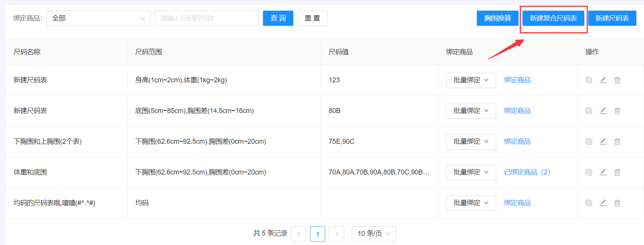Screen dimensions: 644x245
Task: Click 绑定商品 link in the 均码 row
Action: coord(517,203)
